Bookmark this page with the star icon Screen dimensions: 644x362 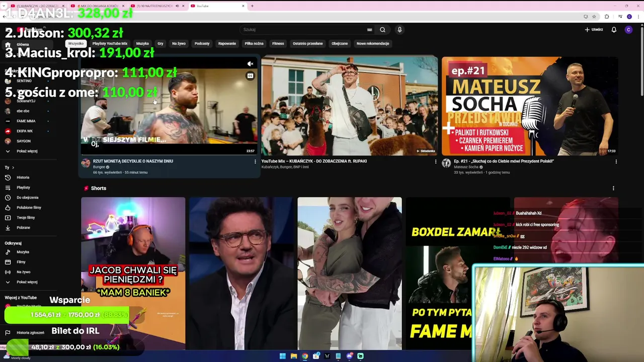(594, 17)
